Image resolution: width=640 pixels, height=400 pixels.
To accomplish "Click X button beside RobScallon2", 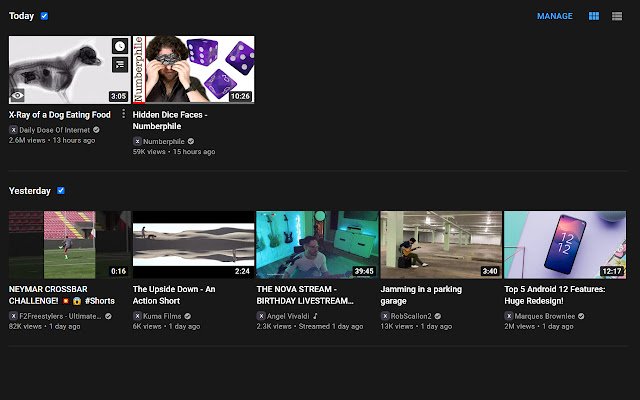I will click(x=385, y=316).
